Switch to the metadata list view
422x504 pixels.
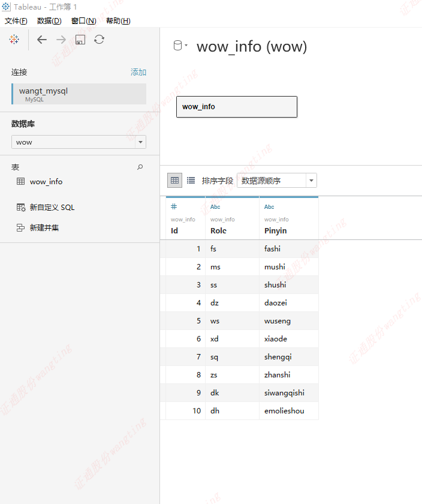[191, 181]
